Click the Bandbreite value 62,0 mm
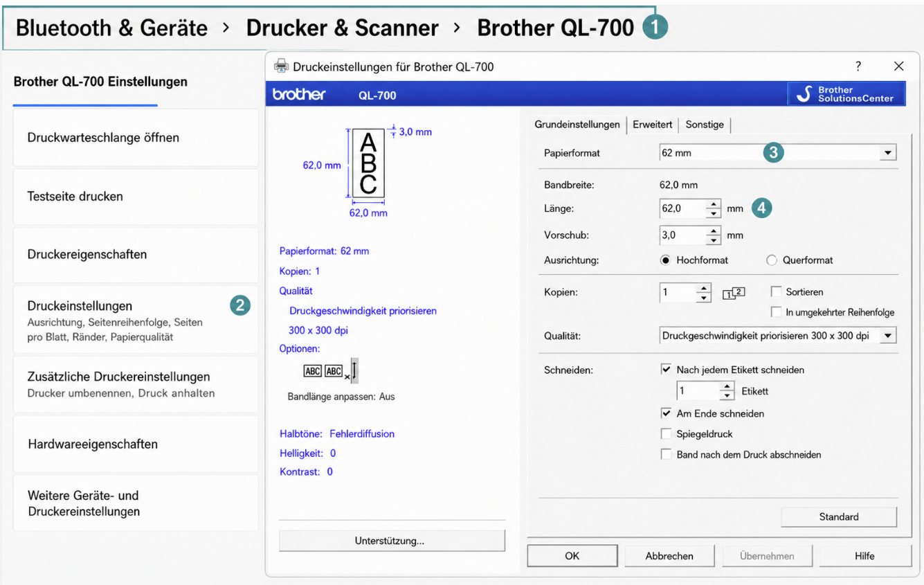924x585 pixels. click(x=678, y=185)
